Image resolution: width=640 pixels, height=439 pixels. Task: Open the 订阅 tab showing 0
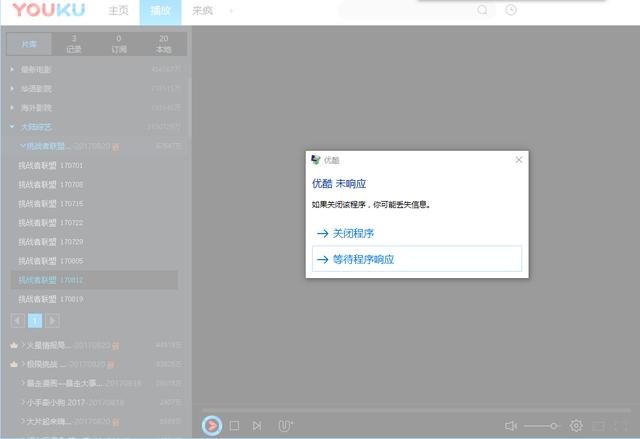coord(119,44)
